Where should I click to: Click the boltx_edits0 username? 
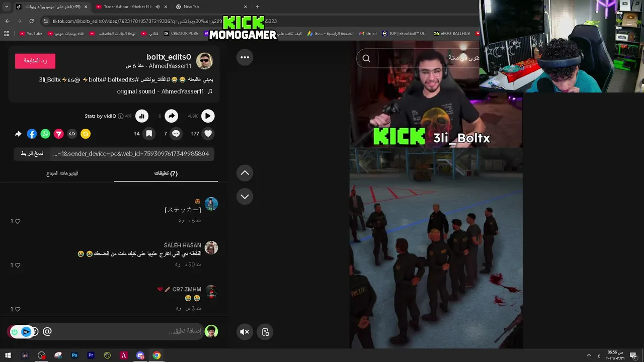[x=169, y=57]
